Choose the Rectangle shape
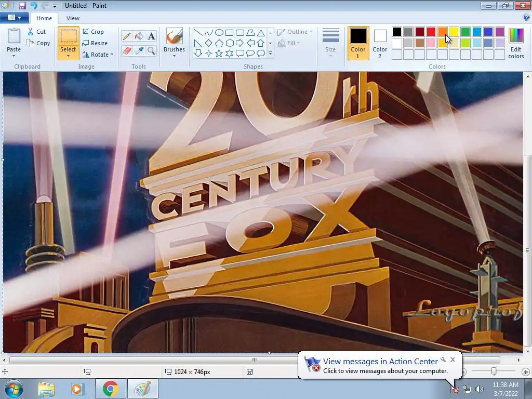This screenshot has height=399, width=532. point(229,33)
